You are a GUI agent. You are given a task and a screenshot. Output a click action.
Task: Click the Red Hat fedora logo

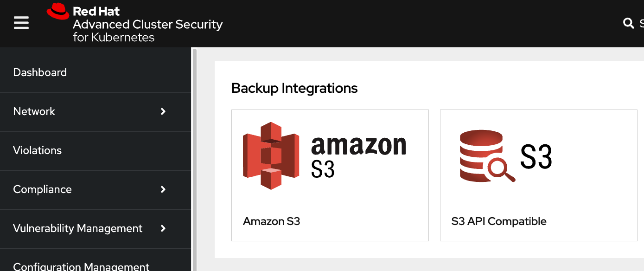[x=58, y=12]
